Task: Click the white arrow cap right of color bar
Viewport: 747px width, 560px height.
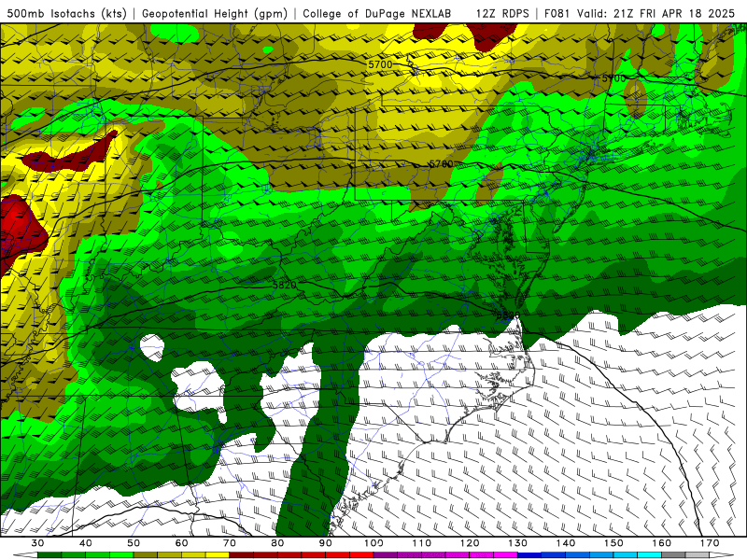Action: click(722, 555)
